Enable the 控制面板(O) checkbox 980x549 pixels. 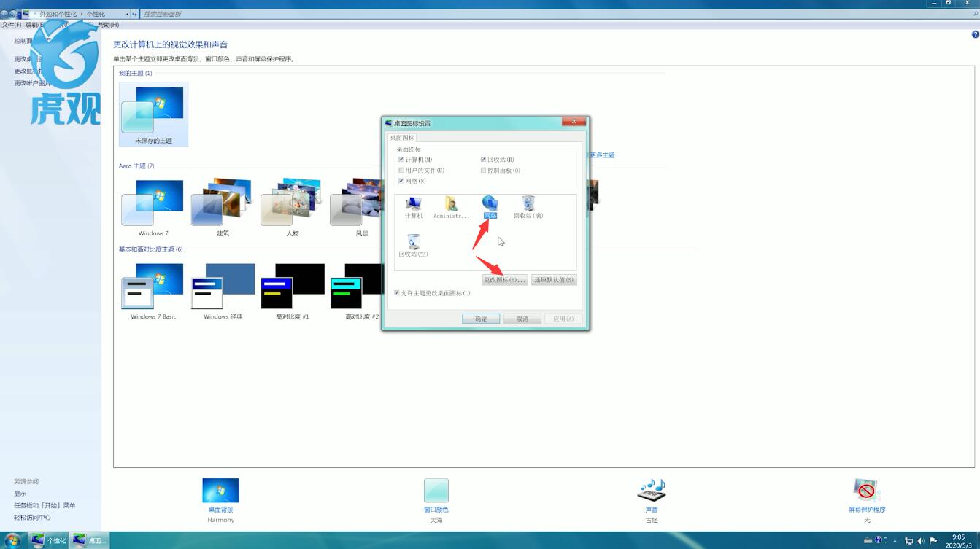point(483,171)
